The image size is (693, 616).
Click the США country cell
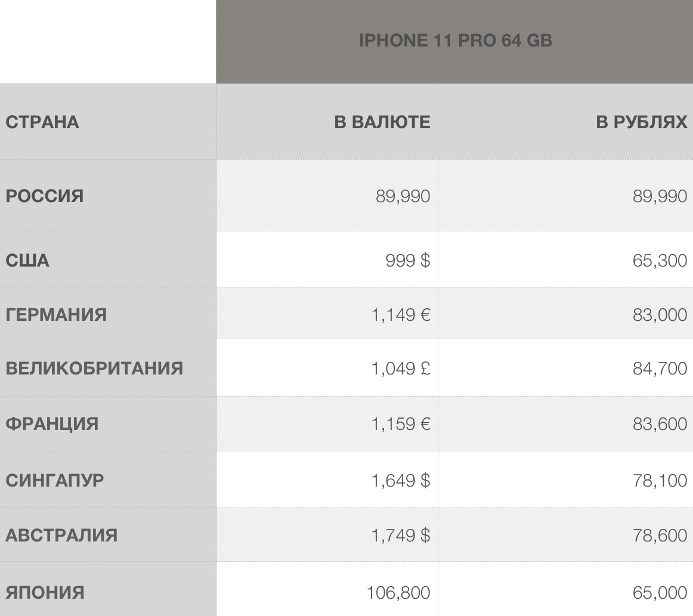[x=27, y=261]
